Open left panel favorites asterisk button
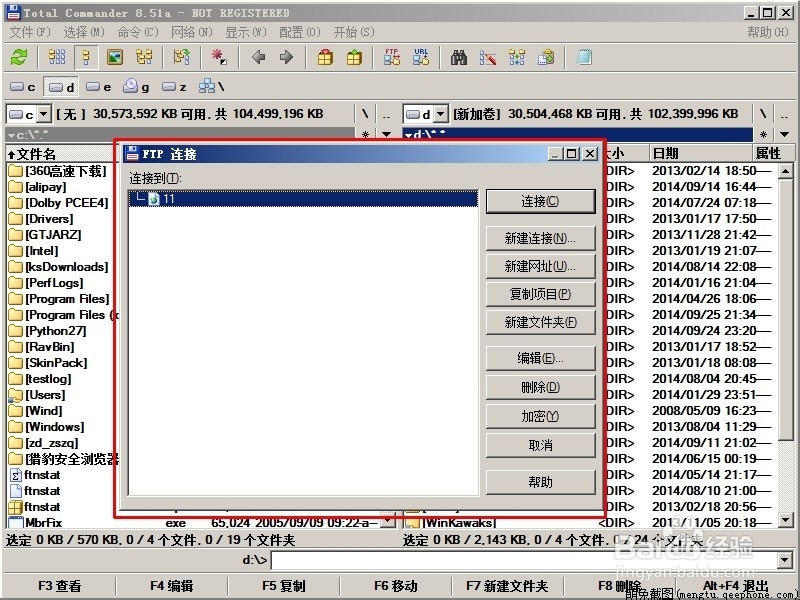The width and height of the screenshot is (800, 600). [365, 135]
